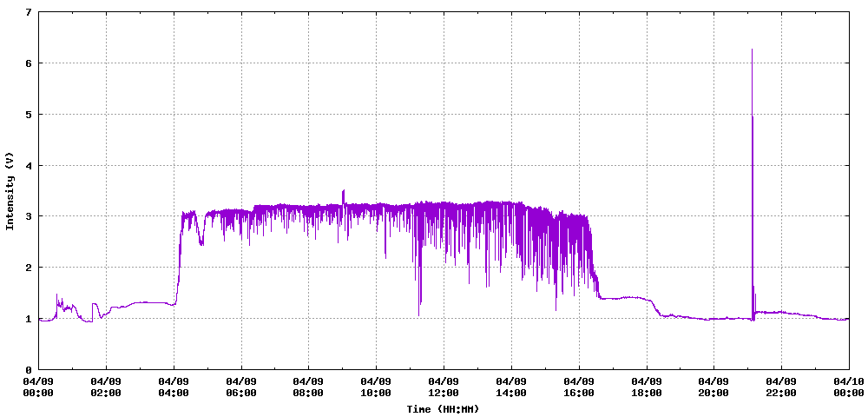
Task: Click the "04/09 12:00" x-axis label
Action: coord(444,387)
